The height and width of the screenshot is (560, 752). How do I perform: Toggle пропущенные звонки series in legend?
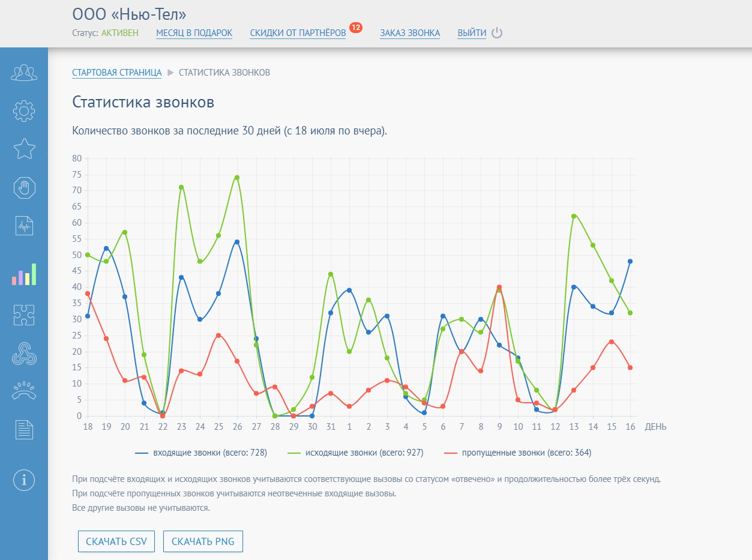point(517,453)
